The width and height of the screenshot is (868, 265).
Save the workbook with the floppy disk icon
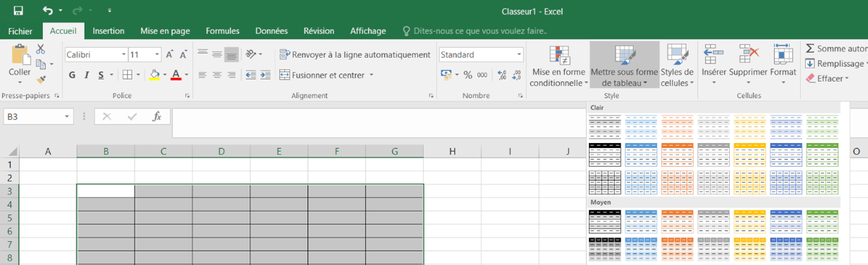pos(17,11)
